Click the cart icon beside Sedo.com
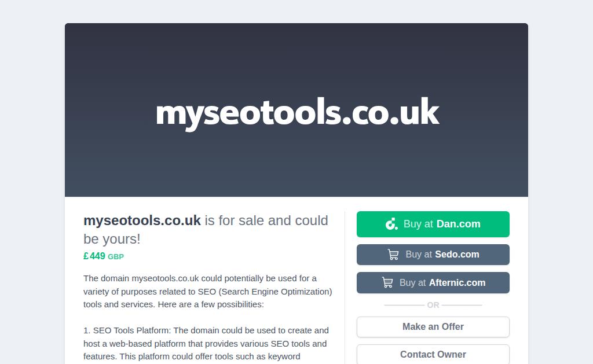Screen dimensions: 593x364 [x=393, y=255]
